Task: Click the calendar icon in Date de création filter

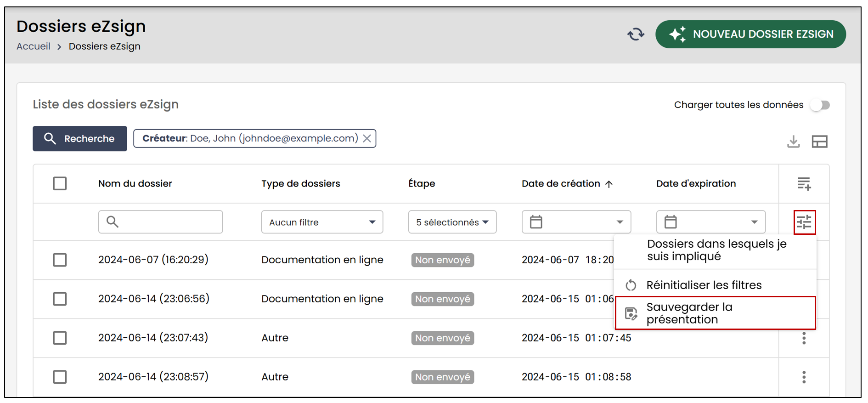Action: pos(536,222)
